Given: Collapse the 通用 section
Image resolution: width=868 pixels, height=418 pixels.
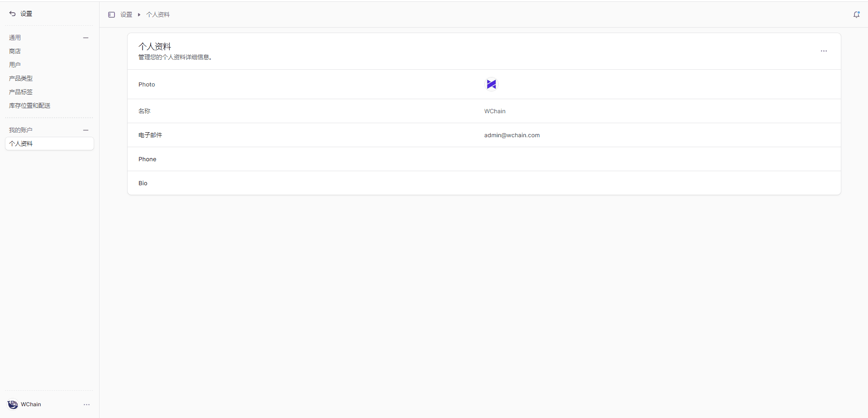Looking at the screenshot, I should [x=86, y=38].
